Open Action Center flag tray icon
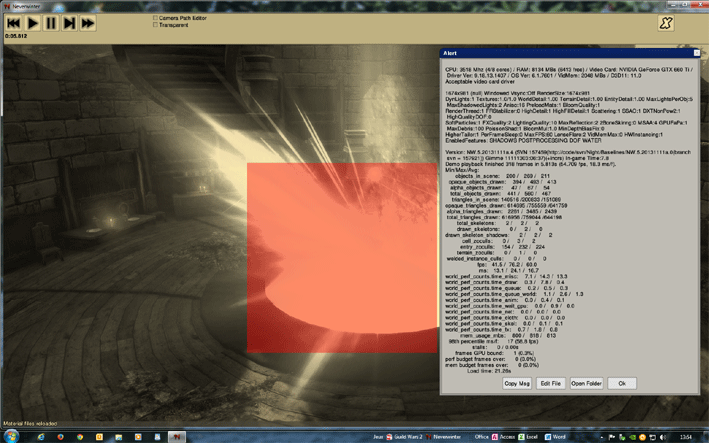This screenshot has height=443, width=709. [x=611, y=437]
